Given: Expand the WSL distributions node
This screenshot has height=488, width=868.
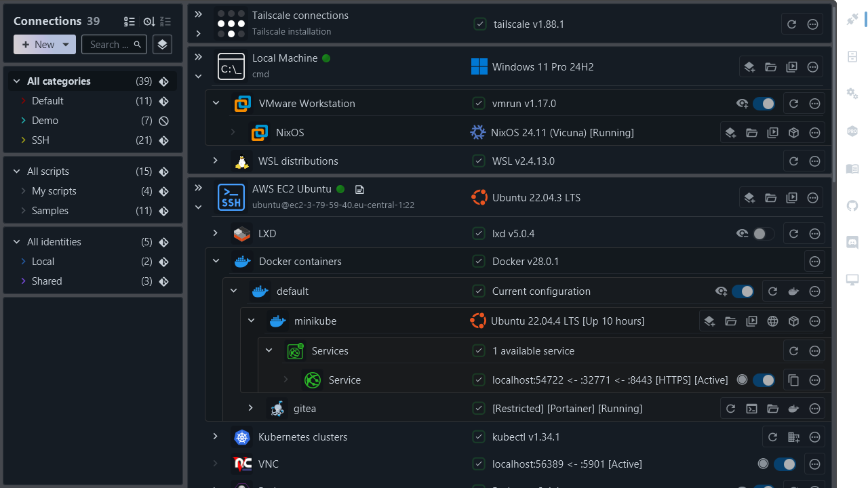Looking at the screenshot, I should (x=215, y=161).
